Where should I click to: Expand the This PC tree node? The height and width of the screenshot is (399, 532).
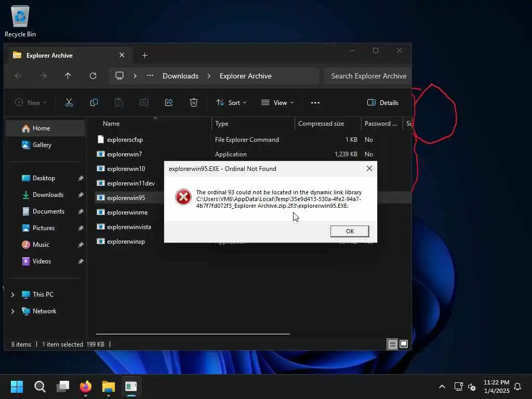[x=13, y=295]
